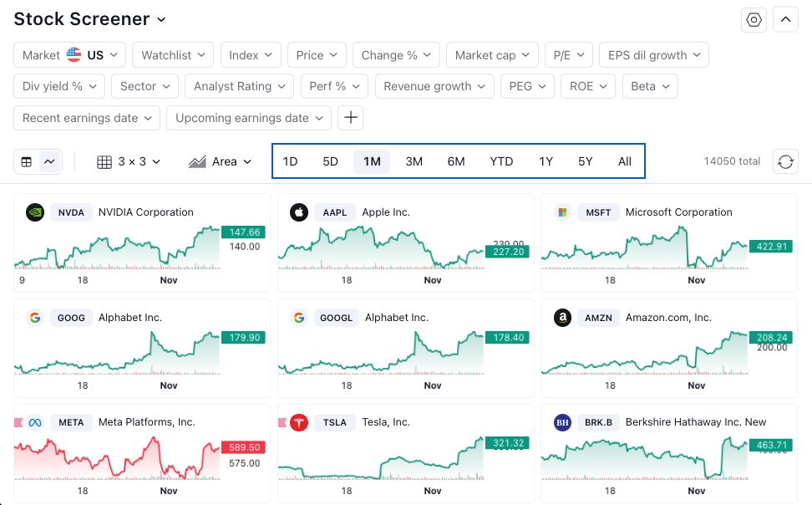Viewport: 812px width, 505px height.
Task: Click the TSLA ticker label
Action: click(x=334, y=422)
